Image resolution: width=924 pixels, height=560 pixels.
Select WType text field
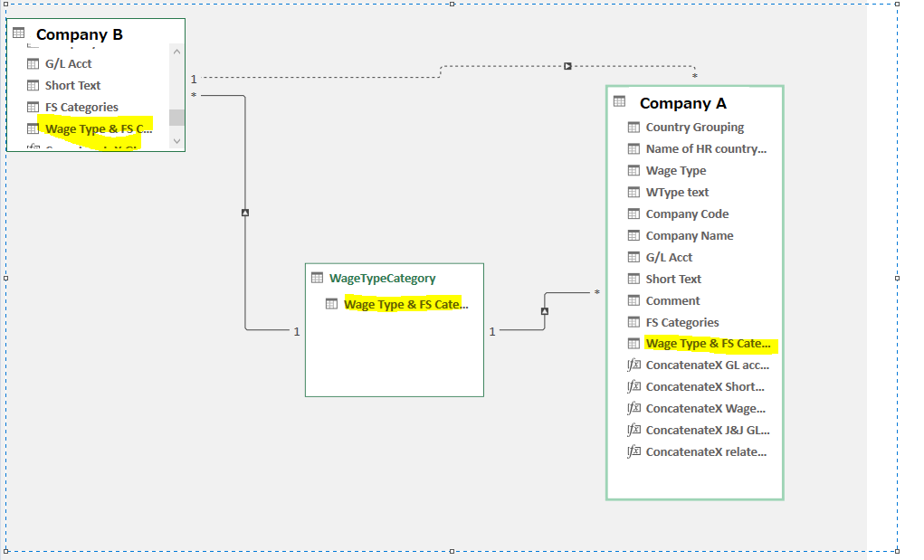pos(677,193)
